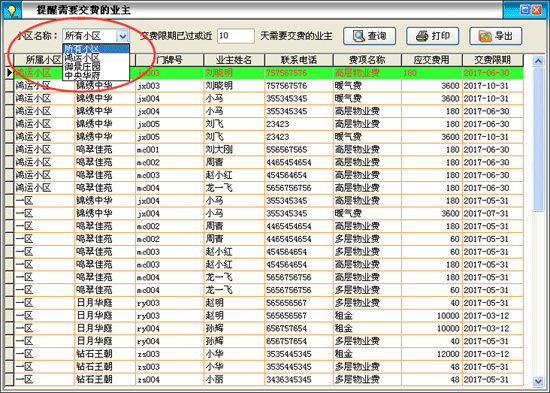Select the highlighted row's name 刘晓明
Image resolution: width=550 pixels, height=393 pixels.
point(219,73)
